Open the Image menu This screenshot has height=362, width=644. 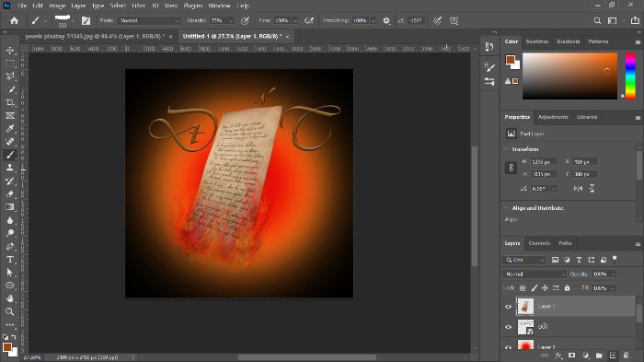pos(57,6)
